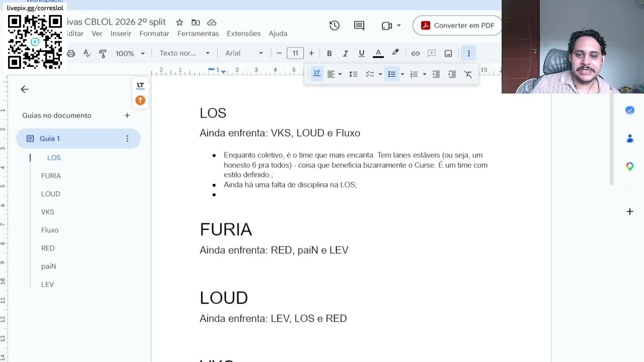Open the three-dot more options toolbar button
The height and width of the screenshot is (362, 644).
tap(468, 53)
